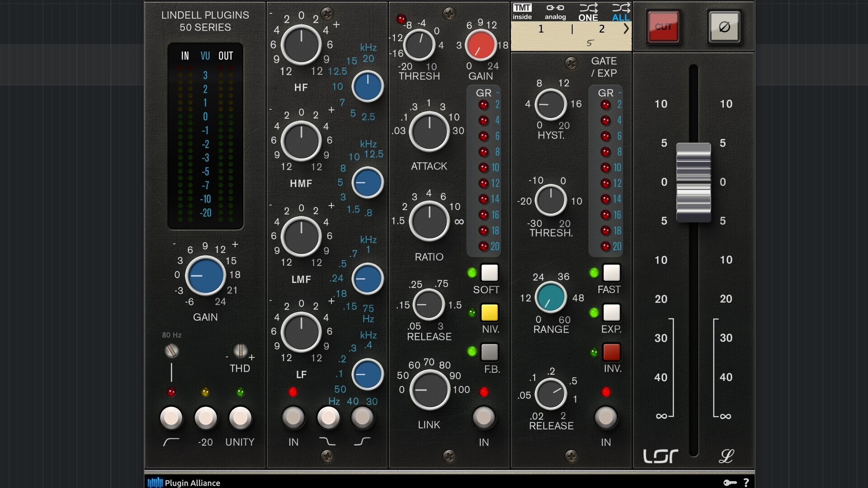Toggle the UNITY button
The height and width of the screenshot is (488, 868).
[240, 418]
